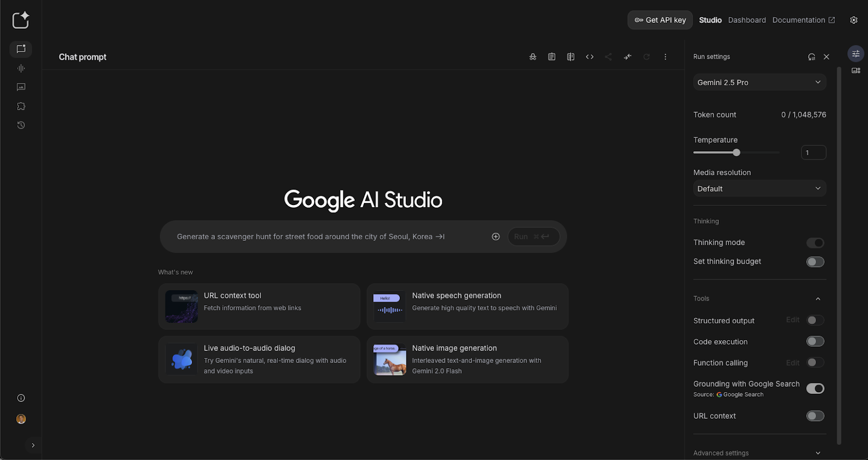Open the settings gear icon
Viewport: 868px width, 460px height.
(x=854, y=20)
